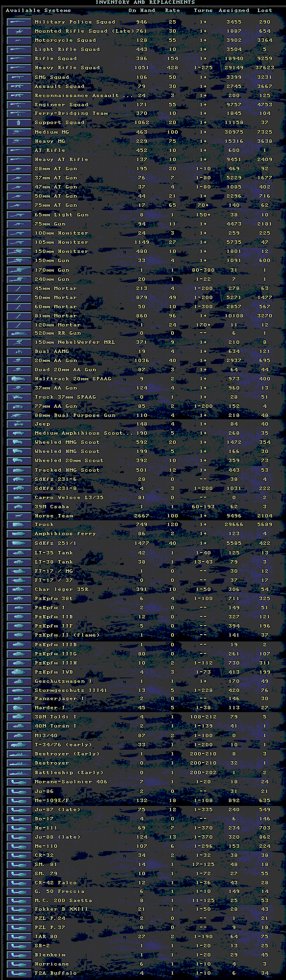Select the Marder I icon
The width and height of the screenshot is (286, 980).
[x=19, y=708]
